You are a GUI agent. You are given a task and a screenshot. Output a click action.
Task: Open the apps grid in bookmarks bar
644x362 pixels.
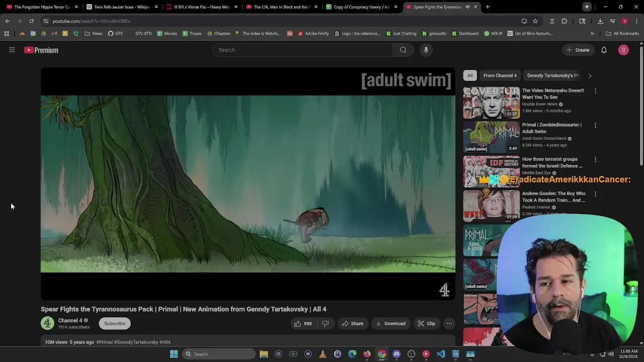pos(7,33)
